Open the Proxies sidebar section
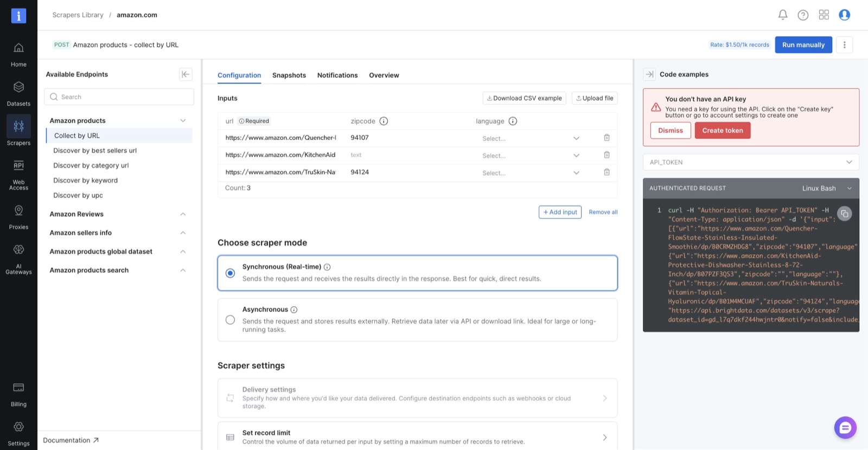 pyautogui.click(x=18, y=217)
